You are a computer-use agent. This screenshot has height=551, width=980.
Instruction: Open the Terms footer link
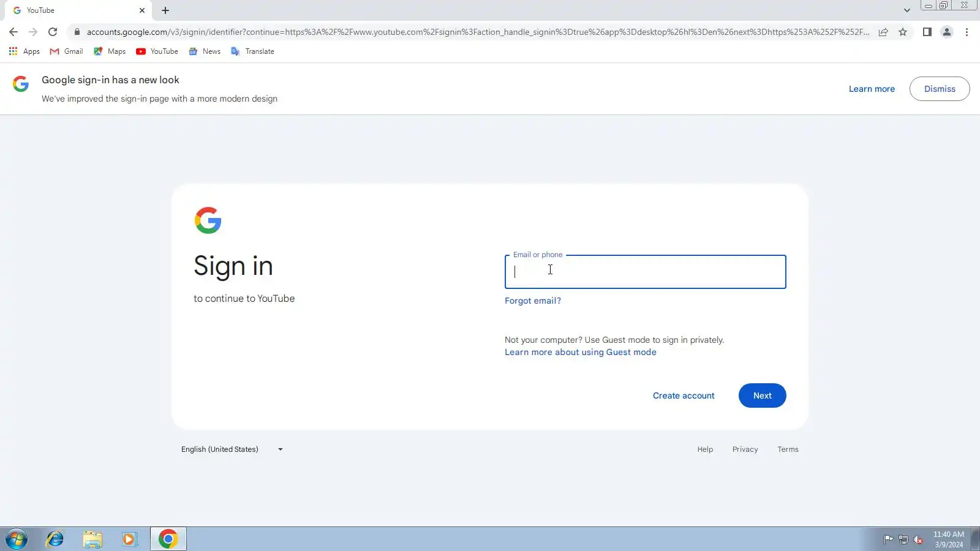click(788, 449)
